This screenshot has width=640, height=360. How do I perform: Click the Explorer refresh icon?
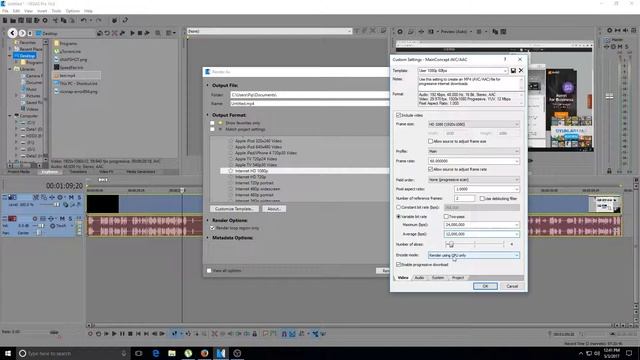(107, 33)
